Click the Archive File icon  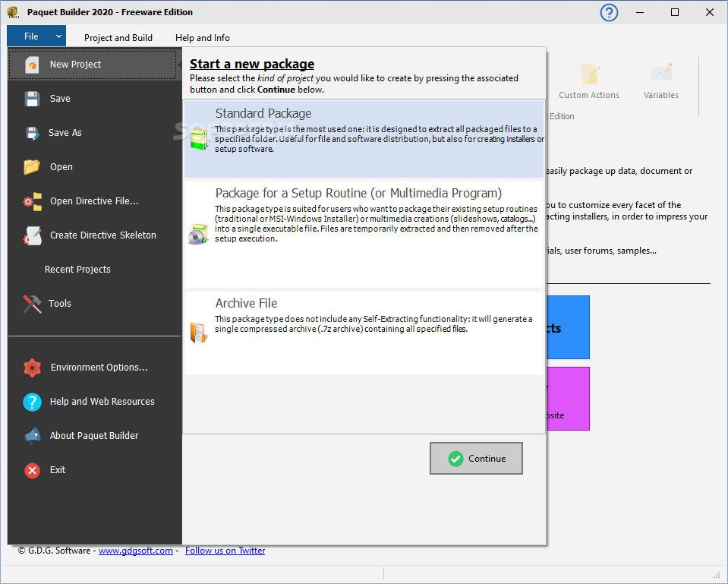[x=198, y=332]
